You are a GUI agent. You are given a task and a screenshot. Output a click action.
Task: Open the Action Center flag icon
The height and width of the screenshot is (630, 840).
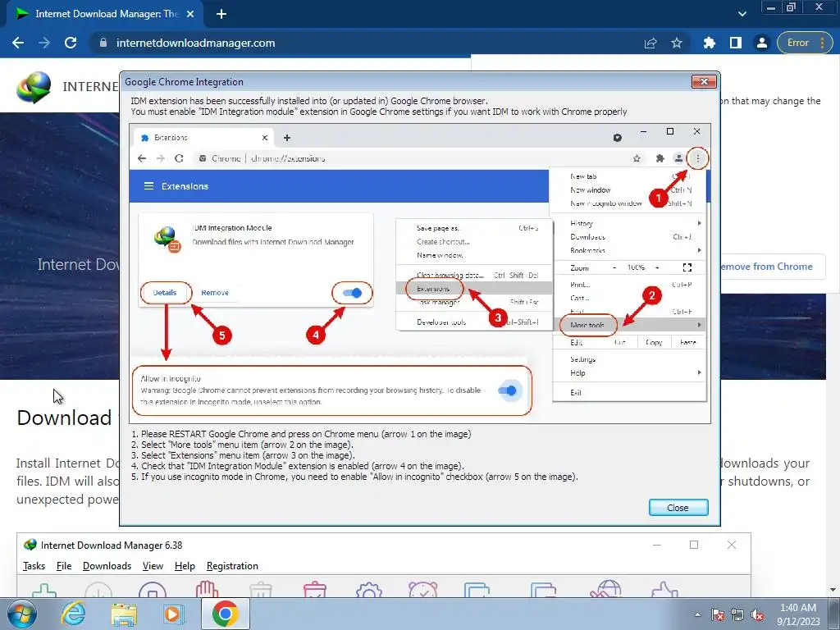click(x=718, y=614)
